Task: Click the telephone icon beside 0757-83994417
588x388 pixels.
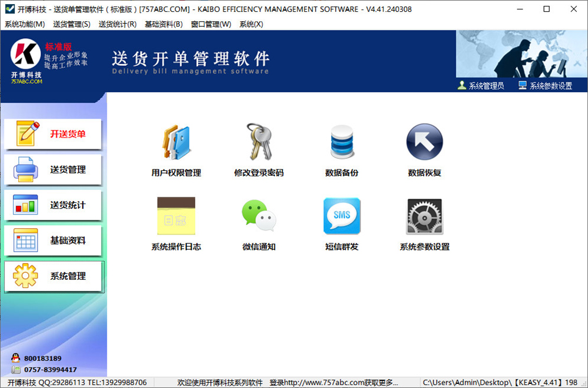Action: point(16,370)
